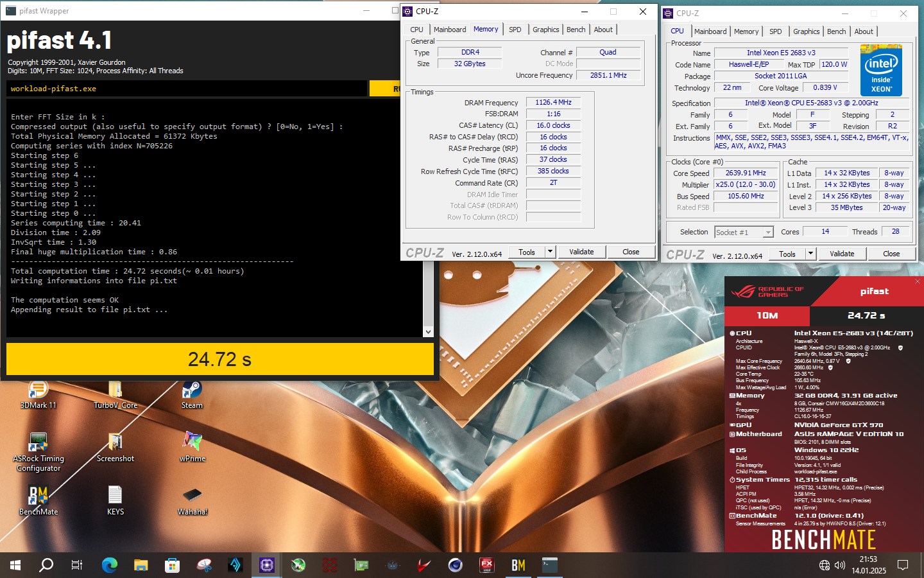924x578 pixels.
Task: Click Tools button in Processor CPU-Z window
Action: (787, 254)
